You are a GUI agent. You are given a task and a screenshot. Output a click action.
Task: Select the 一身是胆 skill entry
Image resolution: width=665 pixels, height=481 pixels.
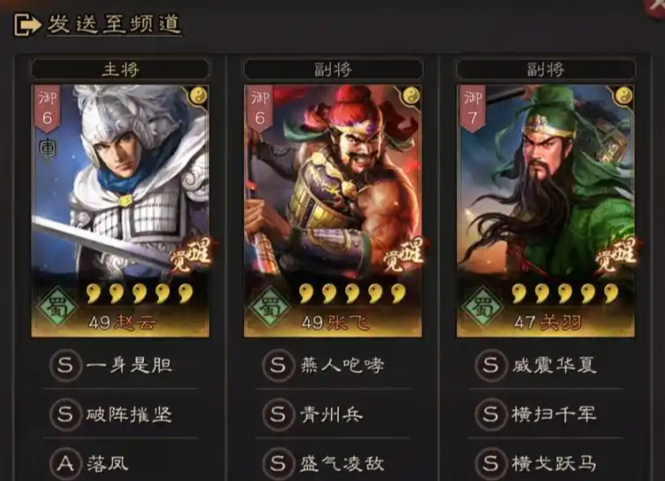120,365
